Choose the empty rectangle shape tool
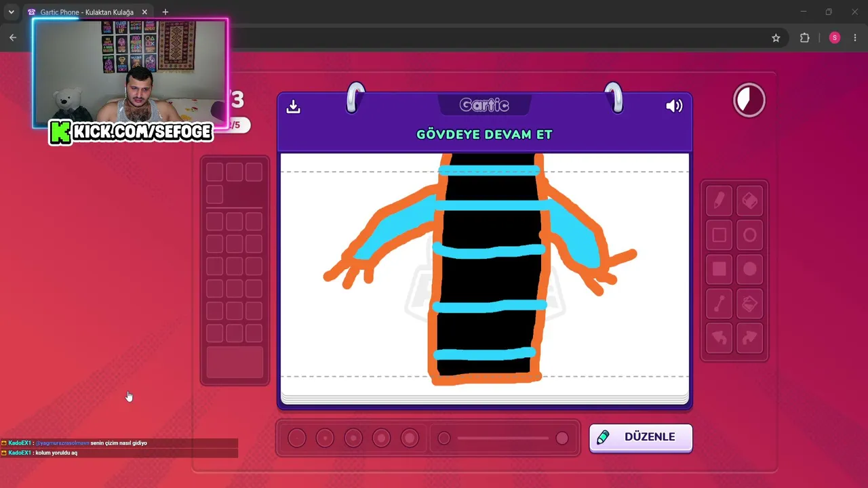This screenshot has height=488, width=868. click(x=719, y=235)
